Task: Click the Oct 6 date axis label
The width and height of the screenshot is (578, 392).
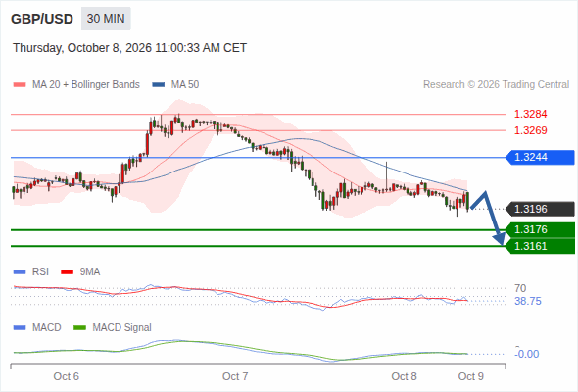Action: [x=66, y=376]
